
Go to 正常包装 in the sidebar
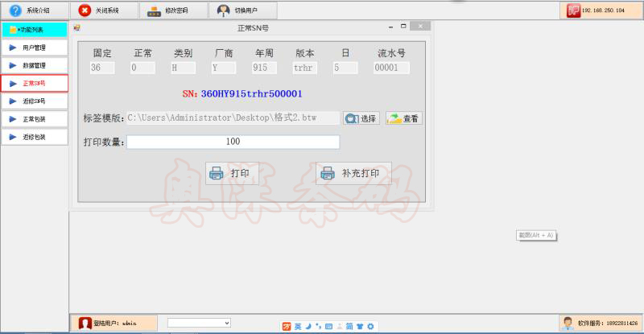click(x=34, y=119)
